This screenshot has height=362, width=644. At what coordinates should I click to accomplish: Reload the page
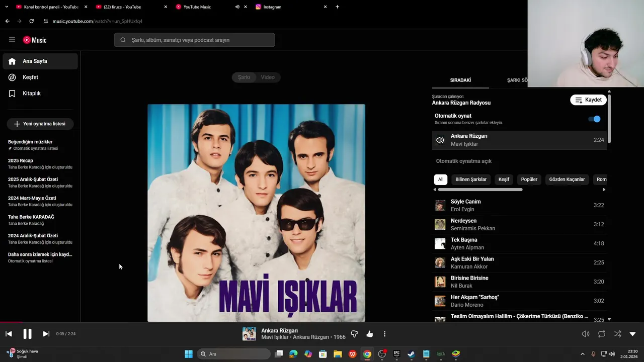[x=32, y=21]
